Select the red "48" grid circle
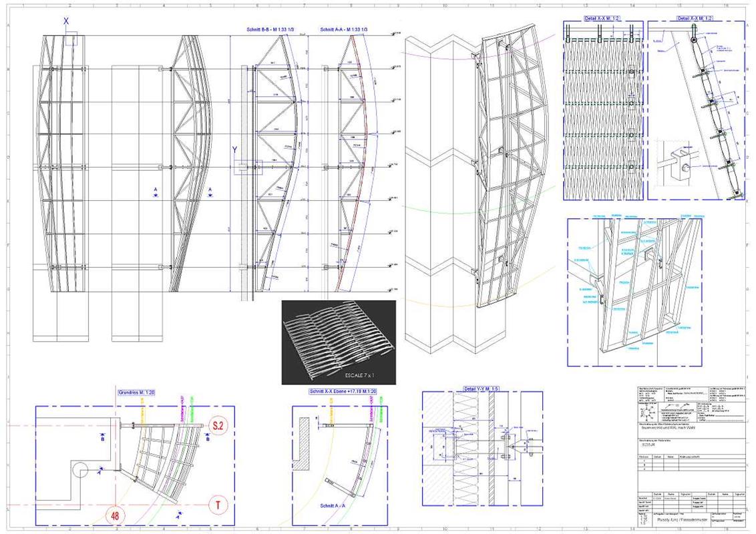Viewport: 756px width, 534px height. click(115, 516)
